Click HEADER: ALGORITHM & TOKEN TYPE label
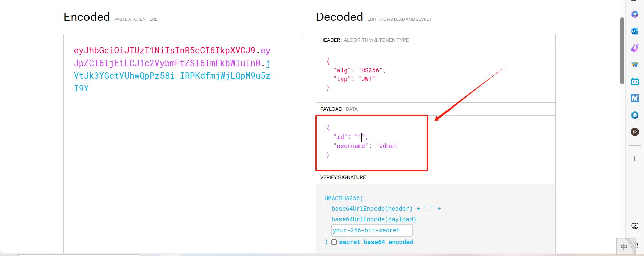This screenshot has width=644, height=256. (x=364, y=40)
